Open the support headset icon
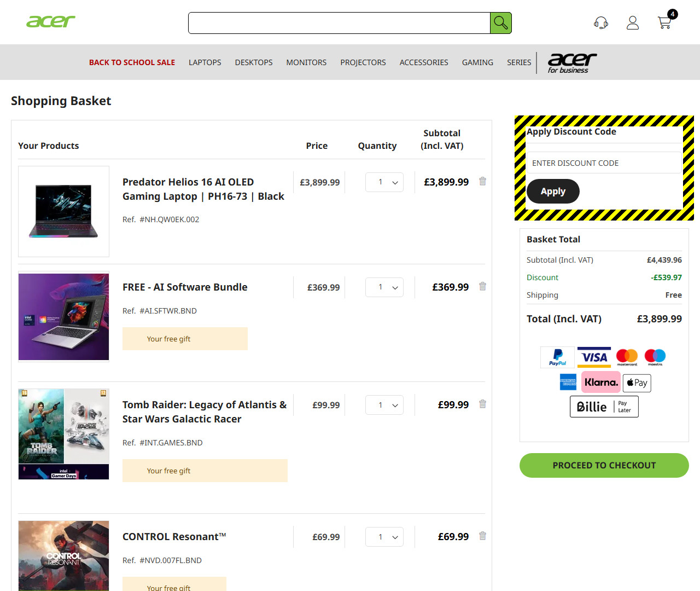This screenshot has height=591, width=700. [601, 22]
